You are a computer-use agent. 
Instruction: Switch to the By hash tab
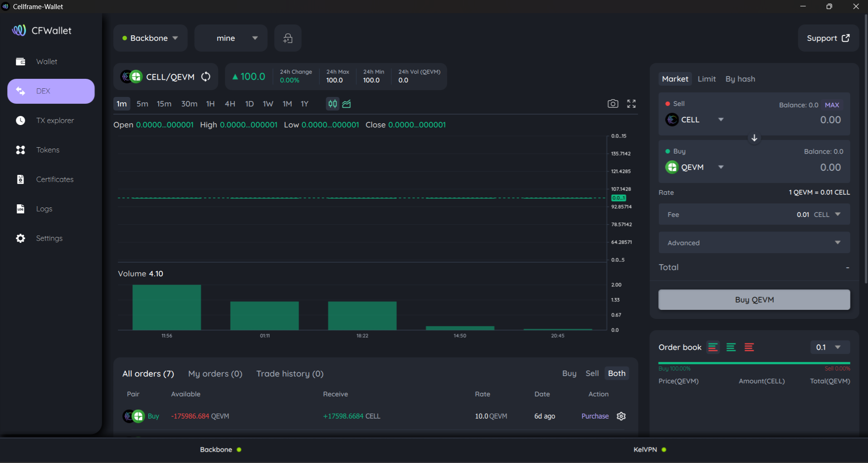(740, 79)
